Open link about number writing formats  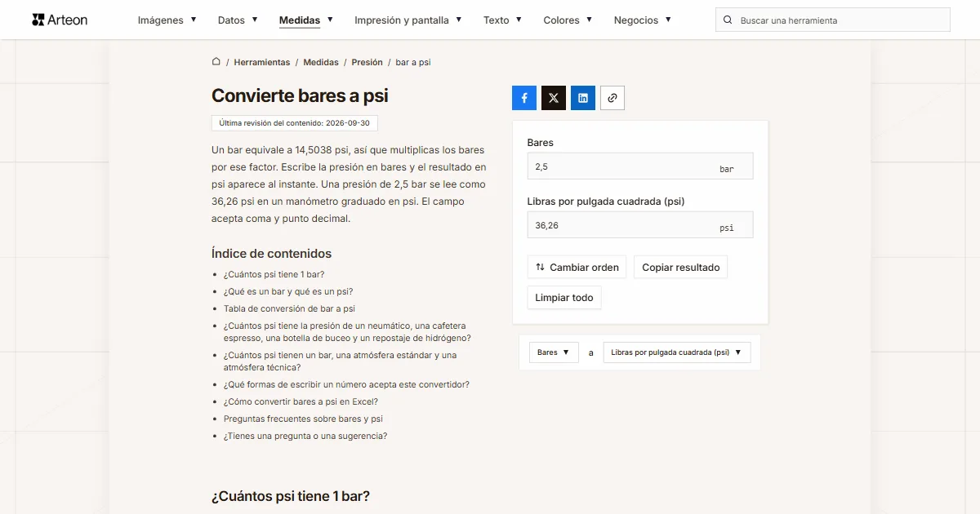click(x=346, y=385)
